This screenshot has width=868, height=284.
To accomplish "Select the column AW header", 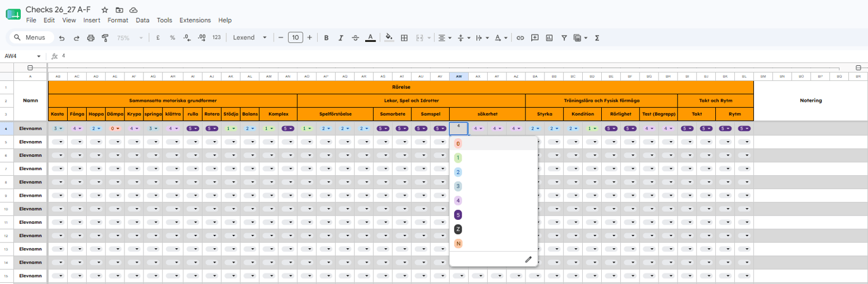I will [x=459, y=76].
